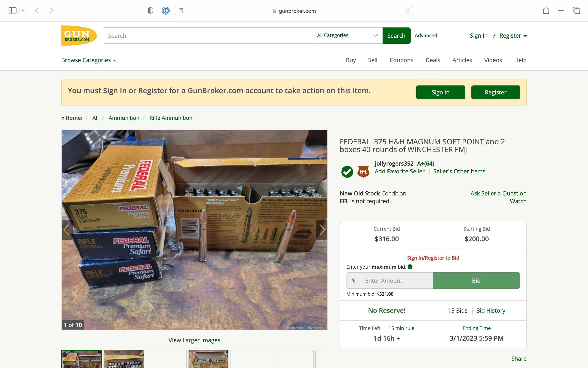Open the sidebar options chevron
The image size is (588, 368).
[23, 10]
